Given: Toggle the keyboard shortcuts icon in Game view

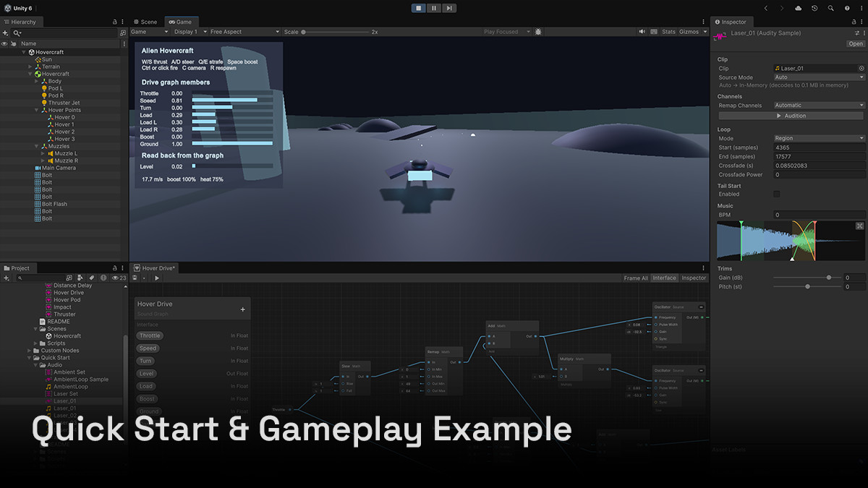Looking at the screenshot, I should [x=654, y=32].
